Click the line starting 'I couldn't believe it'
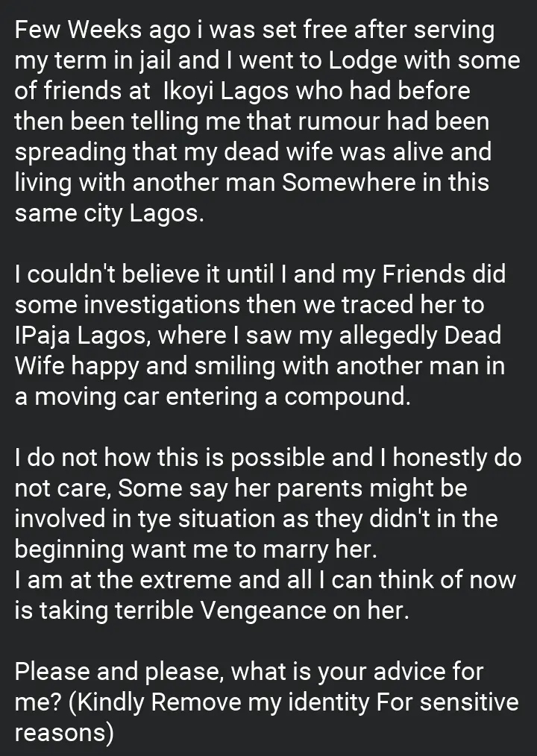Image resolution: width=537 pixels, height=756 pixels. [x=260, y=274]
